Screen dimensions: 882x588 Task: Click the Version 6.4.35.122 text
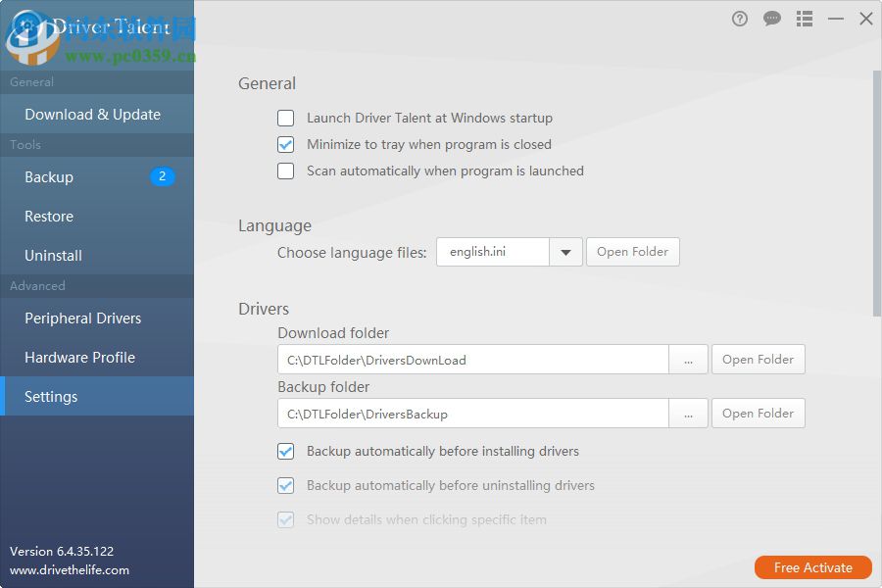62,552
